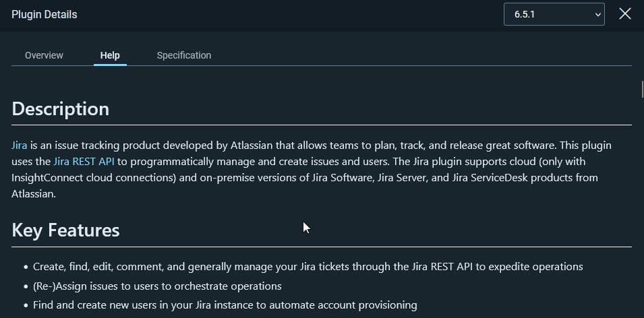Close the Plugin Details panel

[x=624, y=14]
